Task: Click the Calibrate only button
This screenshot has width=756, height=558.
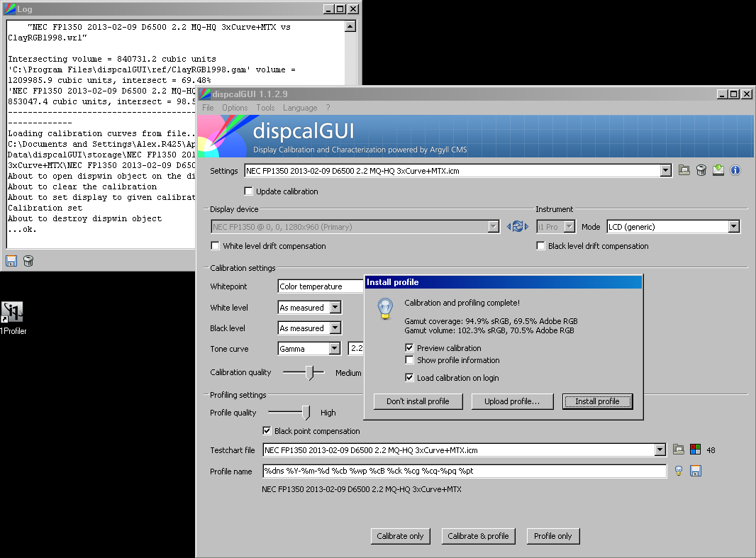Action: pyautogui.click(x=400, y=536)
